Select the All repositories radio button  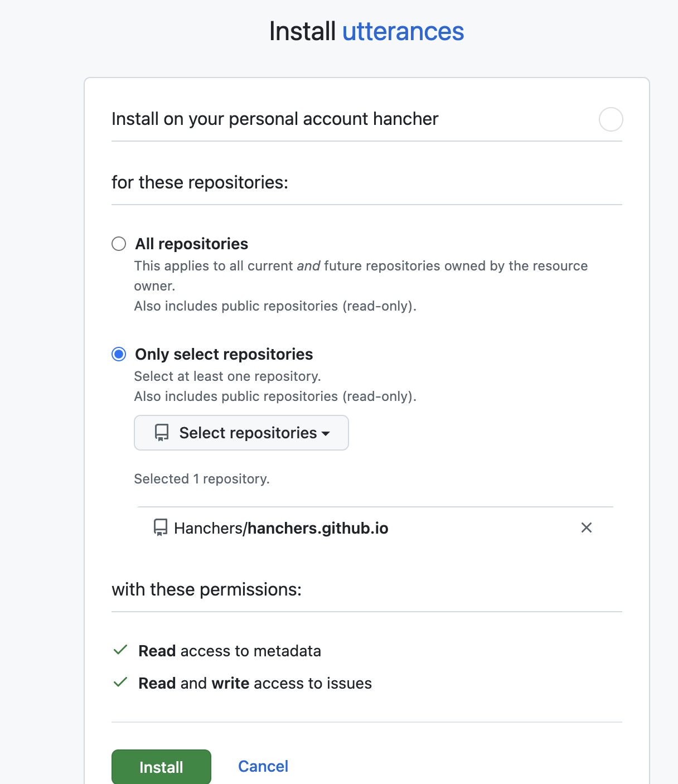[x=119, y=244]
